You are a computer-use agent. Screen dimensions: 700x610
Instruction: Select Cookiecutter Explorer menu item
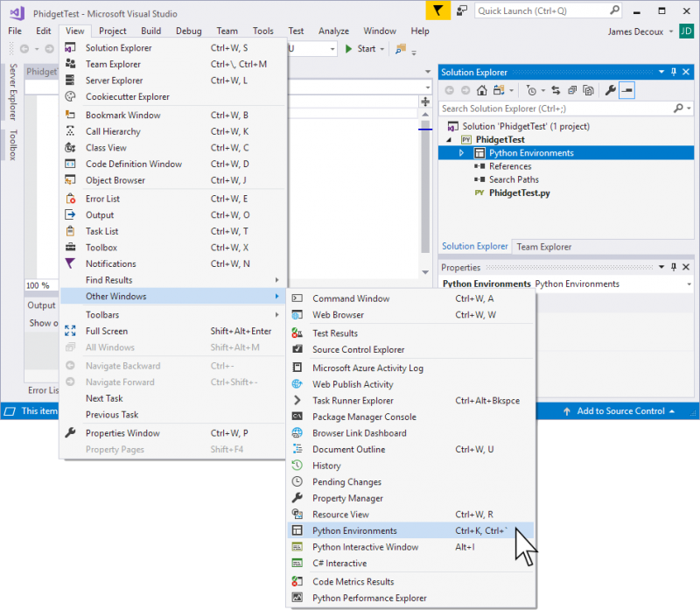point(172,96)
